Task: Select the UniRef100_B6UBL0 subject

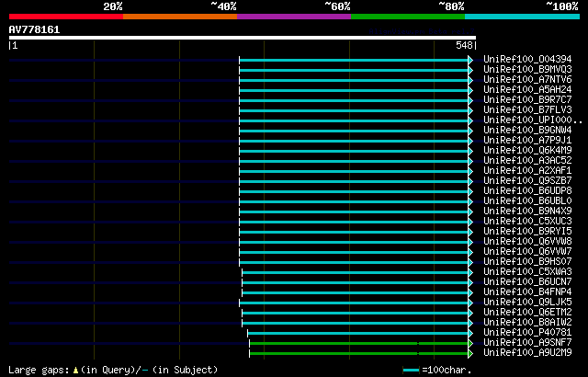Action: tap(527, 201)
